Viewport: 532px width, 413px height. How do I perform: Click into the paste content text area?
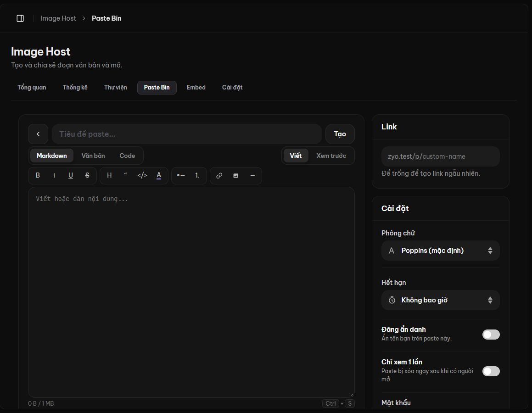pyautogui.click(x=191, y=292)
